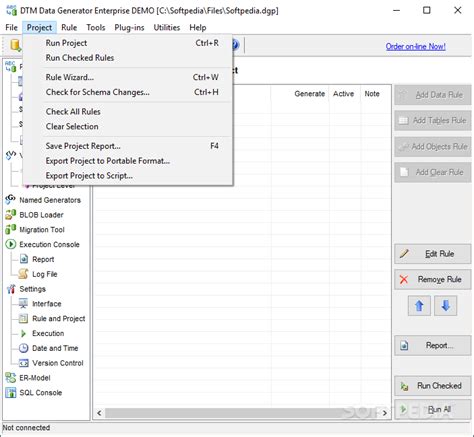This screenshot has height=437, width=474.
Task: Click the SQL Console icon
Action: (10, 393)
